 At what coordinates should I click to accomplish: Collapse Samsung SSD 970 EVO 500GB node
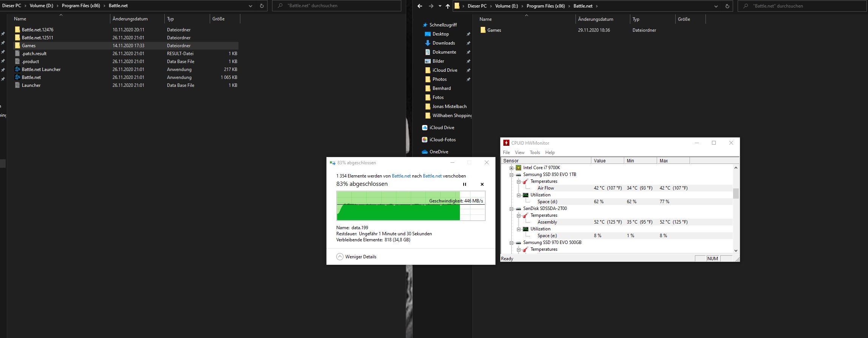tap(511, 242)
